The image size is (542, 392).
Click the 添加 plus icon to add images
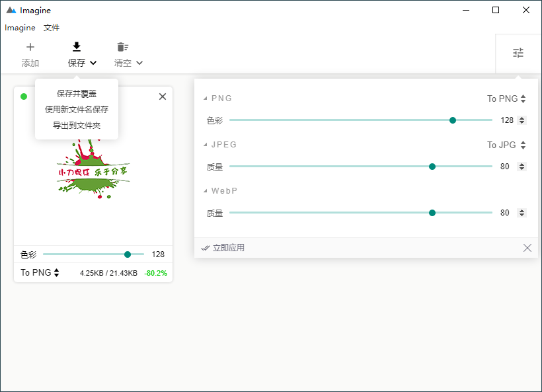tap(30, 47)
